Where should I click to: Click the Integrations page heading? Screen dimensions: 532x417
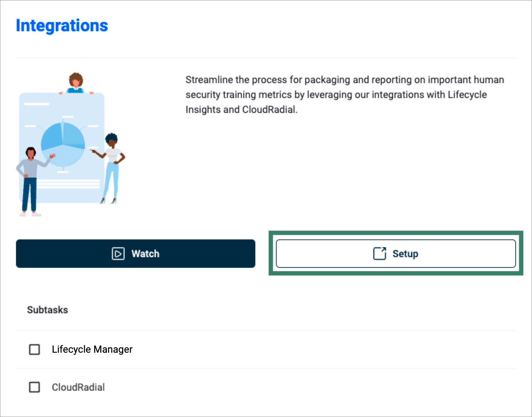pos(62,26)
